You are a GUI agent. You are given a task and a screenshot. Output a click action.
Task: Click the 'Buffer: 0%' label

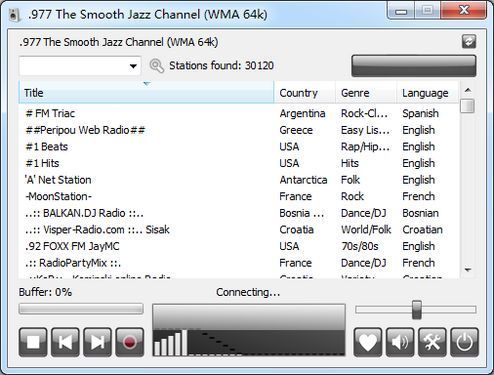point(45,292)
